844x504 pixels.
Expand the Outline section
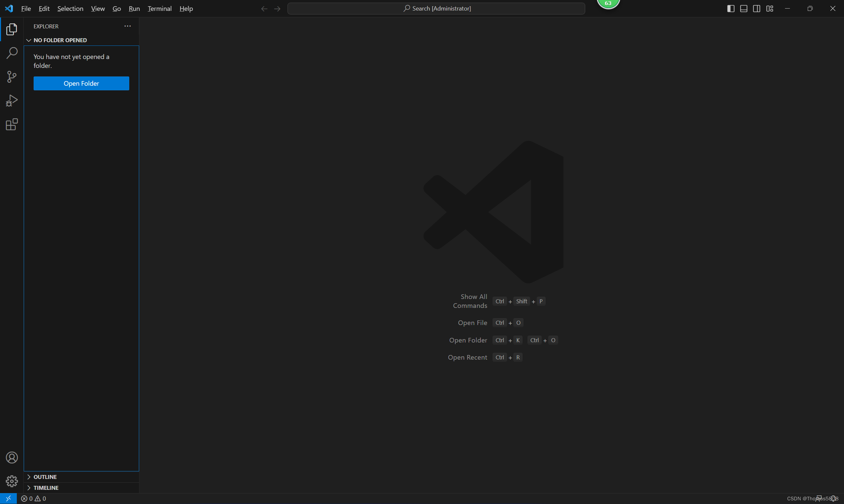click(x=45, y=477)
